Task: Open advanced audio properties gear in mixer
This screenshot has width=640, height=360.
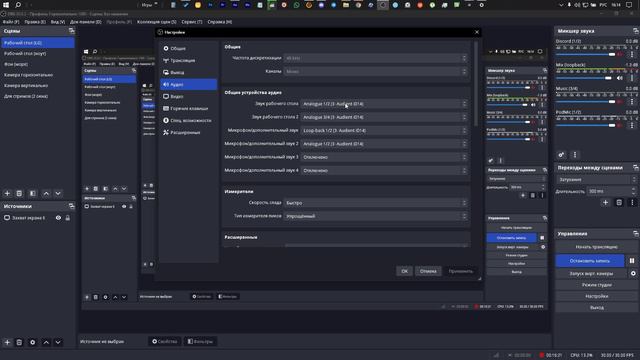Action: coord(561,155)
